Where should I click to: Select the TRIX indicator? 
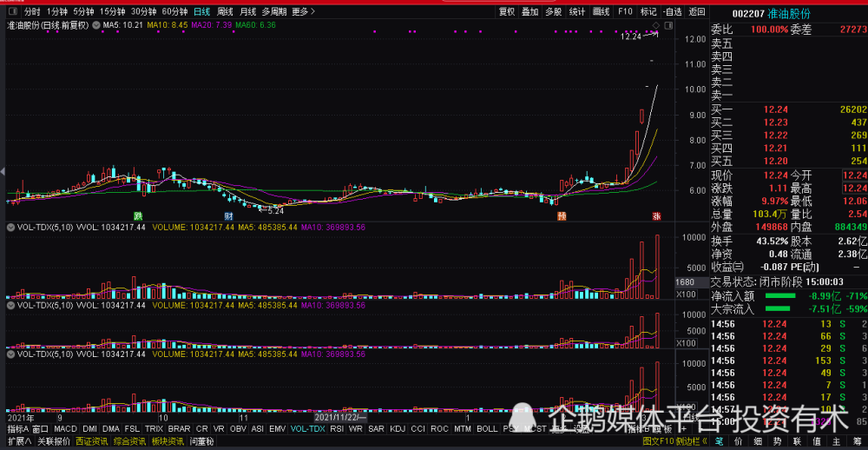pyautogui.click(x=154, y=429)
